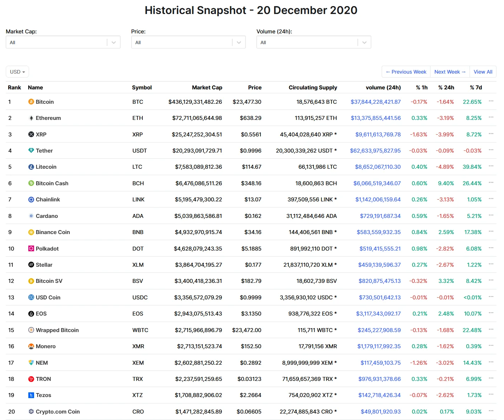Click the Crypto.com Coin logo icon
The image size is (504, 420).
[x=31, y=412]
